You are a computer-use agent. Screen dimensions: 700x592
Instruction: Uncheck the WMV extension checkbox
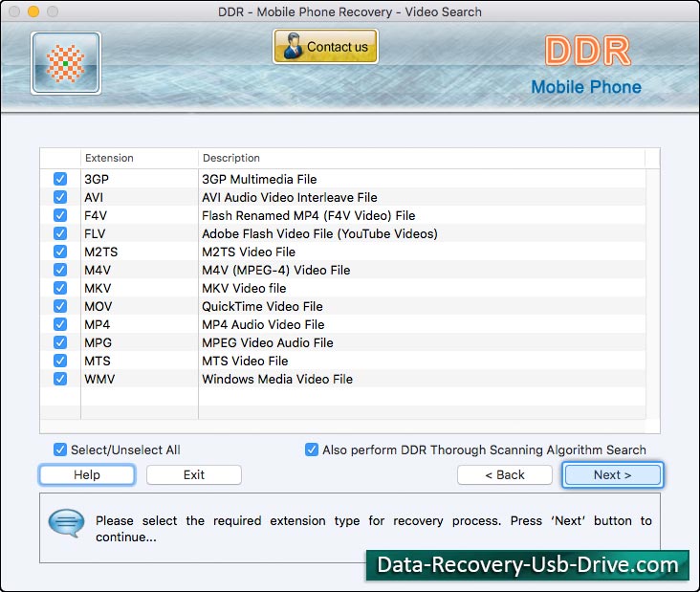coord(60,379)
